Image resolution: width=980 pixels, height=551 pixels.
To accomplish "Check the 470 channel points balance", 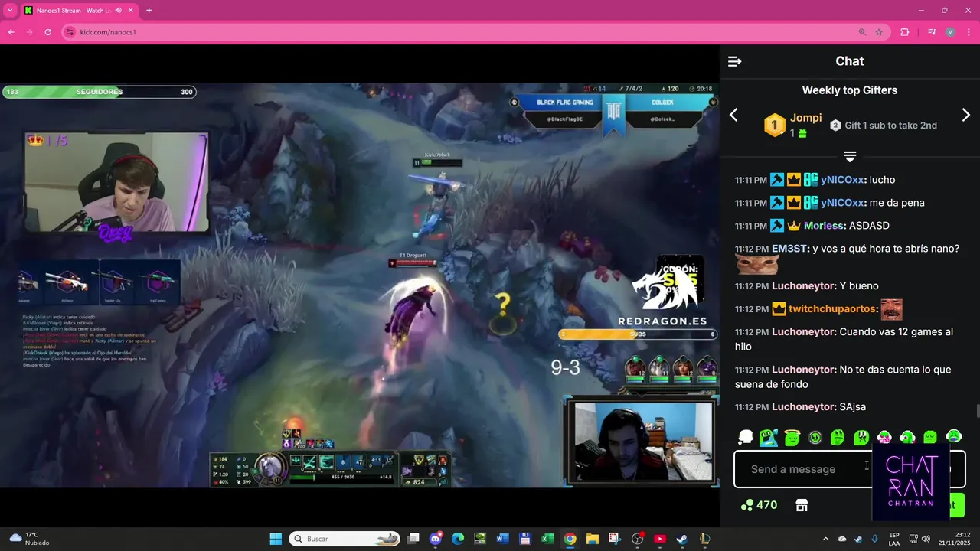I will (x=759, y=505).
